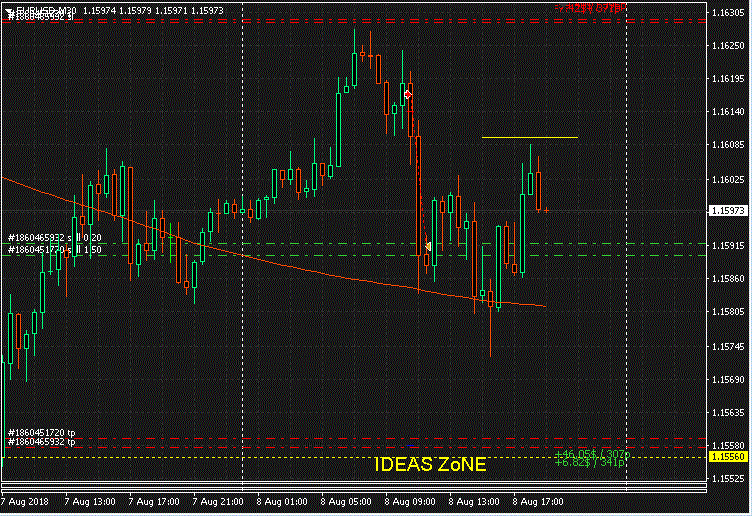Screen dimensions: 752x516
Task: Click the +46.05$ / 307p profit label
Action: pos(592,454)
